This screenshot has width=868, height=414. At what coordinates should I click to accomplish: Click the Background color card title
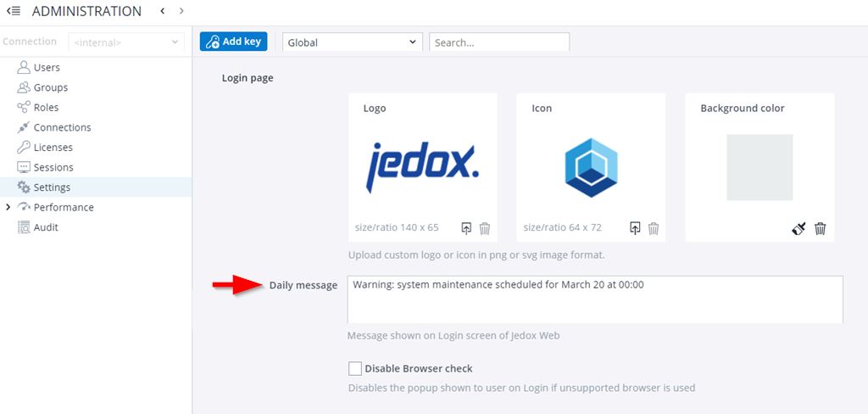coord(743,108)
